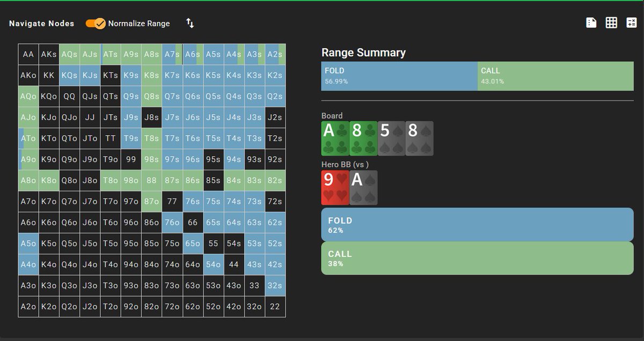Click FOLD 56.99% in Range Summary
644x341 pixels.
(399, 76)
